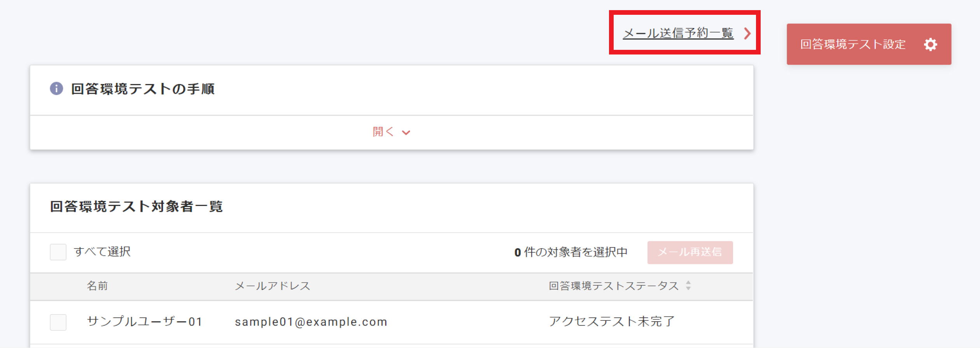
Task: Click the gear icon in 回答環境テスト設定
Action: pyautogui.click(x=930, y=44)
